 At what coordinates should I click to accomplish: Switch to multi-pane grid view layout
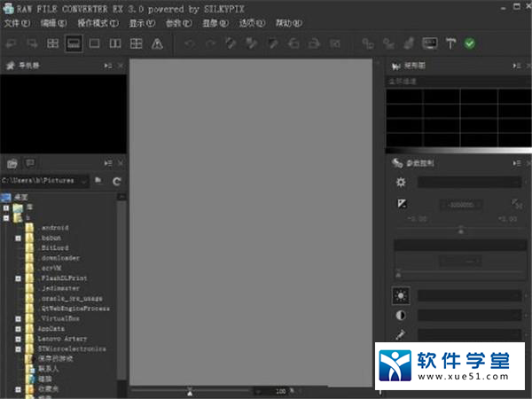point(136,43)
